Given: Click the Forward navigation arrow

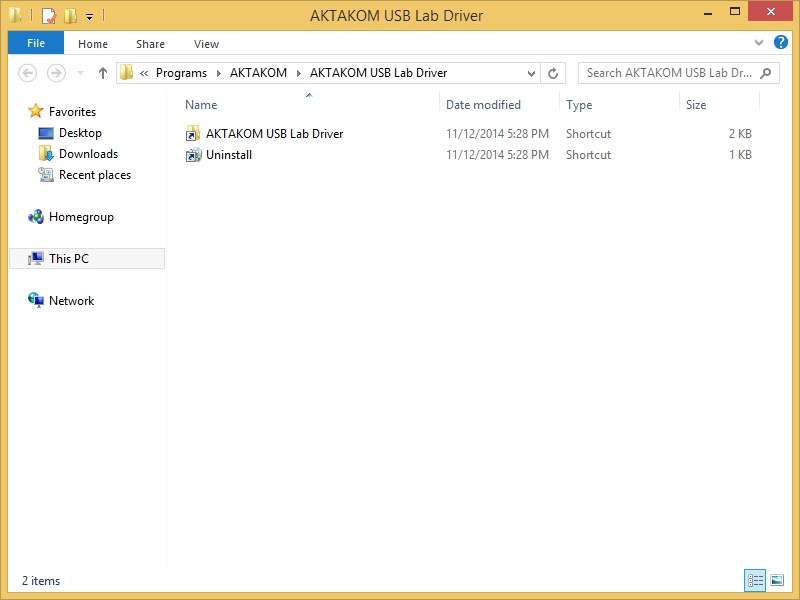Looking at the screenshot, I should pos(56,73).
